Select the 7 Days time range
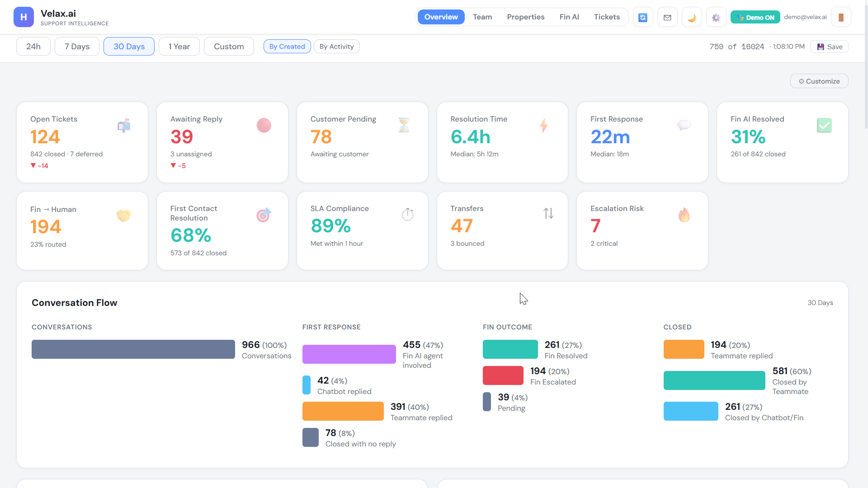This screenshot has width=868, height=488. [x=77, y=47]
